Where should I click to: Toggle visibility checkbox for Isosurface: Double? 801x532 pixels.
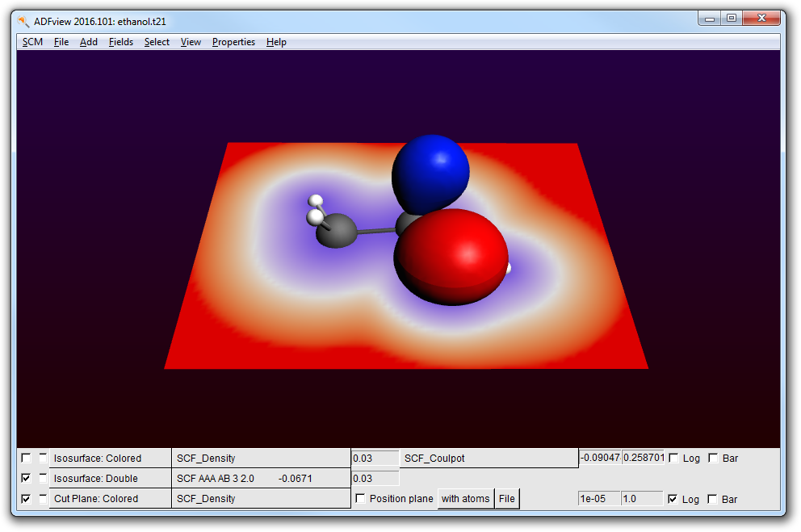click(26, 479)
